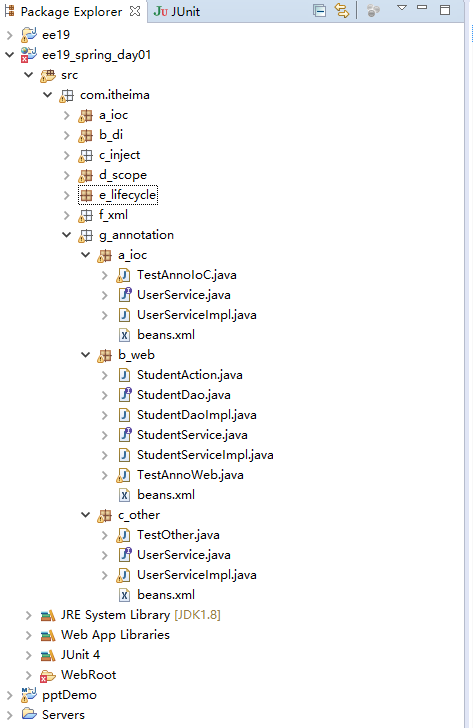Close the Package Explorer tab
The width and height of the screenshot is (473, 728).
pos(135,11)
